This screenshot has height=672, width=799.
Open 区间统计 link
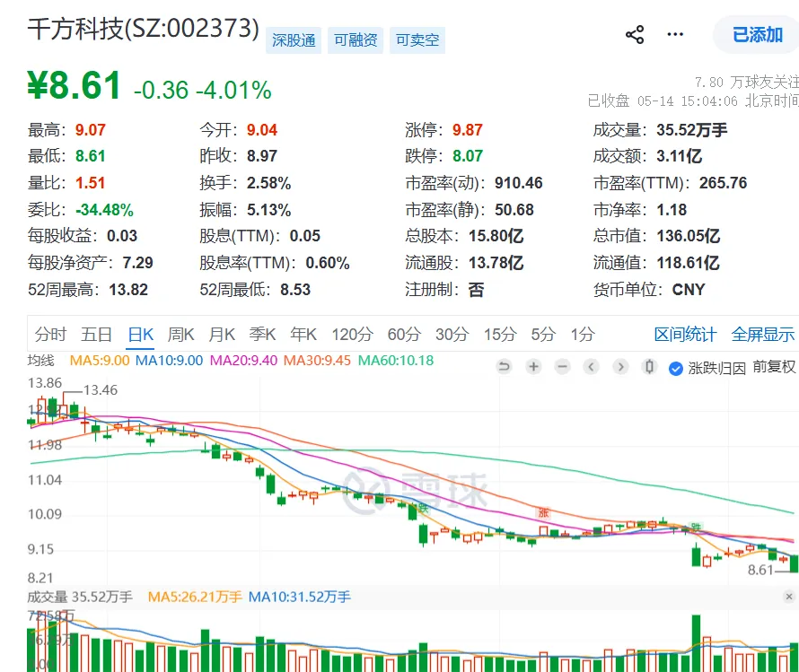[685, 335]
